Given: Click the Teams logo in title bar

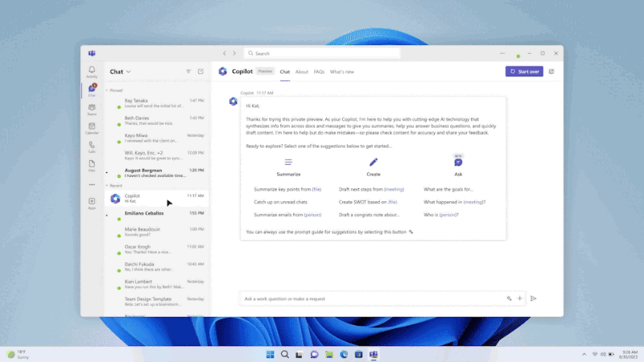Looking at the screenshot, I should point(92,53).
